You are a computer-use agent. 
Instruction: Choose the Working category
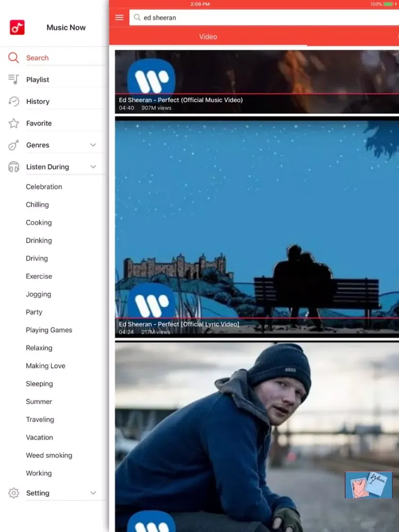click(39, 473)
